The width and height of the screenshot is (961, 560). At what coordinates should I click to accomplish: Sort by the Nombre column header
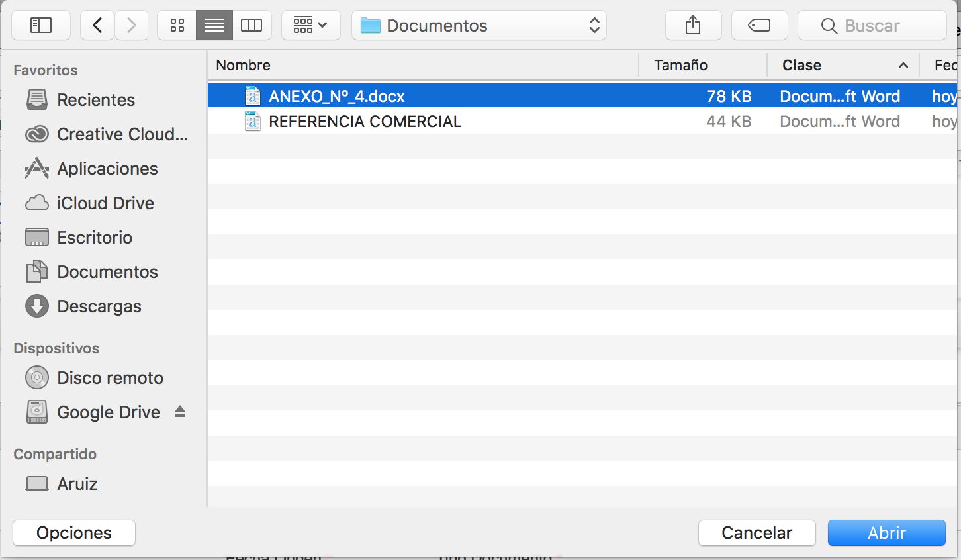click(x=424, y=65)
